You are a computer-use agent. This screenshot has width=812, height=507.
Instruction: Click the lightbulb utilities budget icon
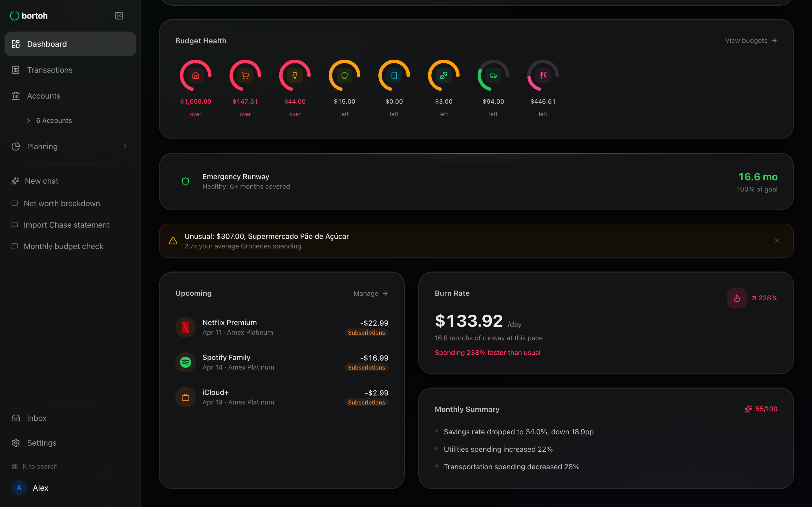point(295,75)
